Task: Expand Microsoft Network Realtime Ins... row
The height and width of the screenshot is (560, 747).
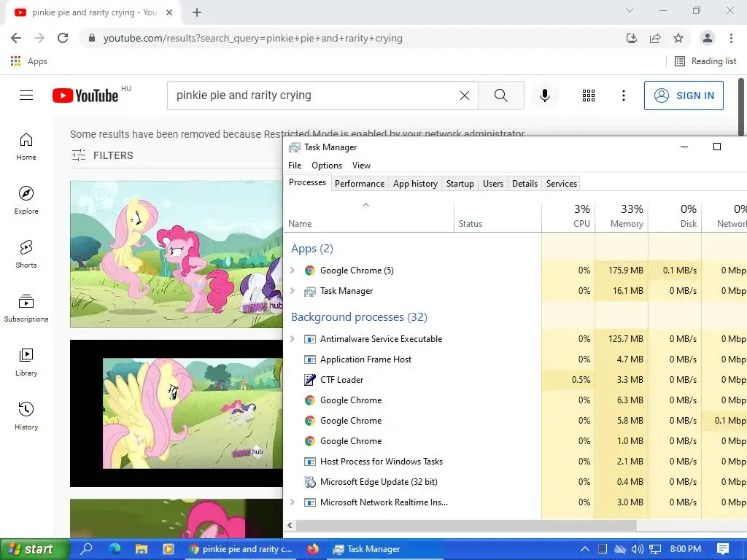Action: 293,502
